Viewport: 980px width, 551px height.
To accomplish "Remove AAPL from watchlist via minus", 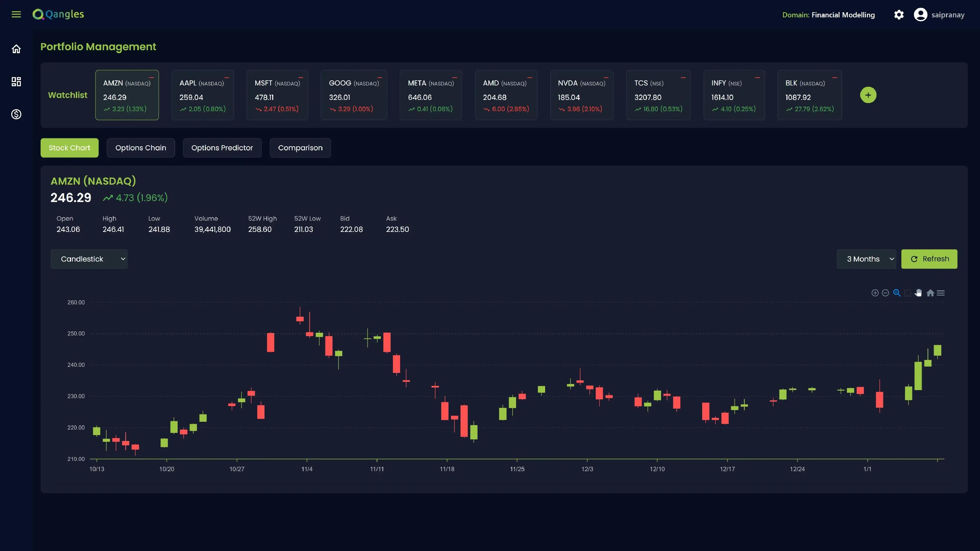I will pos(227,78).
